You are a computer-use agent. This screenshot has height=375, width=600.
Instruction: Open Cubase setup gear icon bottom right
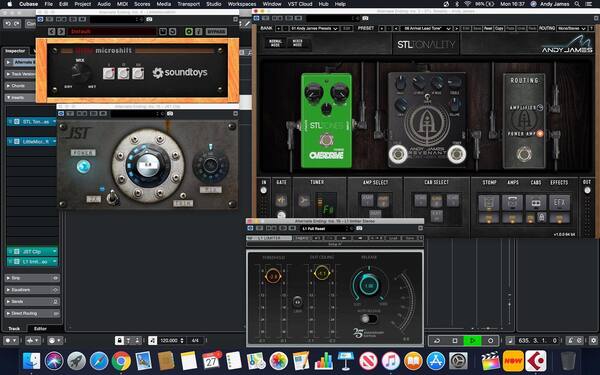pyautogui.click(x=593, y=340)
